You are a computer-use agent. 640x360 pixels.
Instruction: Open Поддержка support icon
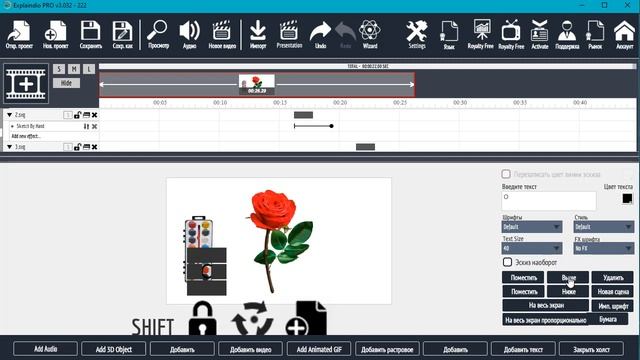(x=567, y=34)
